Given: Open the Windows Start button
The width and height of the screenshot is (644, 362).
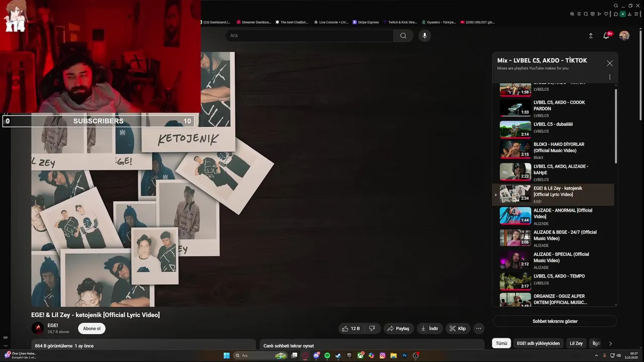Looking at the screenshot, I should 226,355.
